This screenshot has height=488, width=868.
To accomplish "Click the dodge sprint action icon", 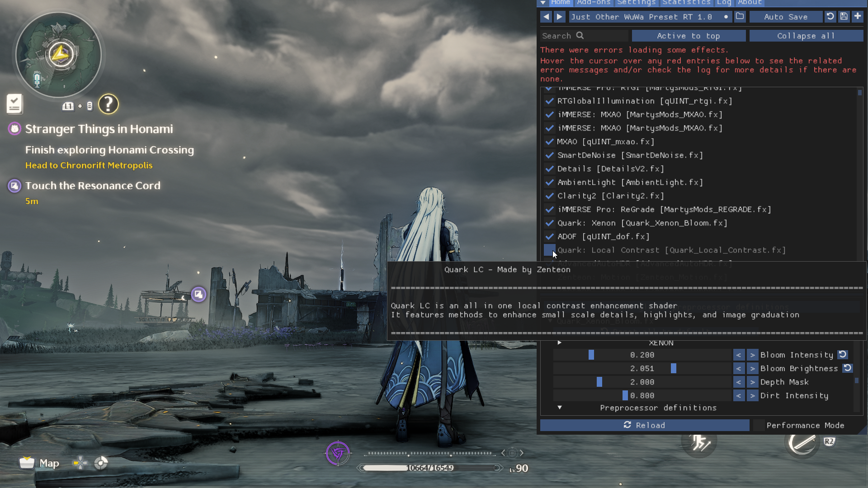I will [699, 442].
